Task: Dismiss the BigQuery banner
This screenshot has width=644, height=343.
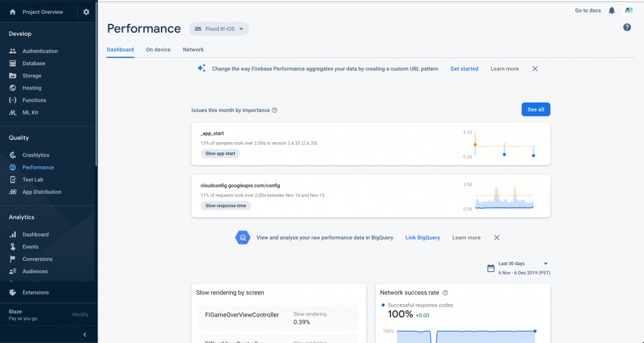Action: pos(497,237)
